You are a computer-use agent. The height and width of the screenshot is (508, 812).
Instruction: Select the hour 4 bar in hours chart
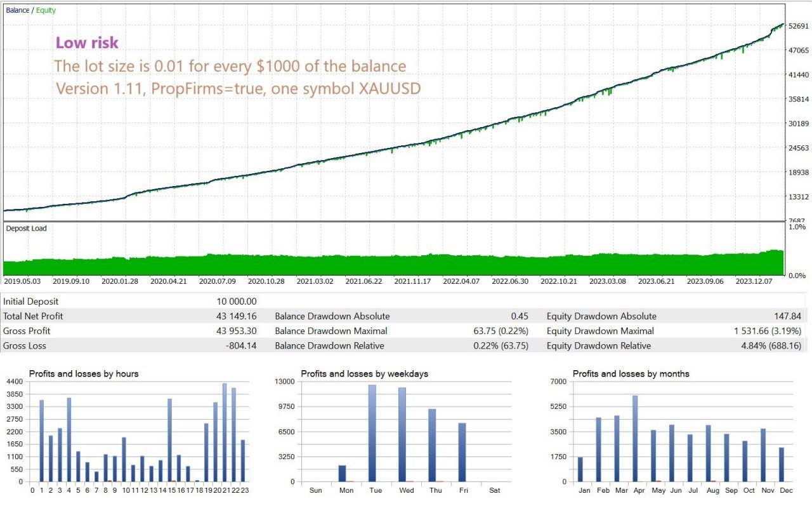point(69,439)
